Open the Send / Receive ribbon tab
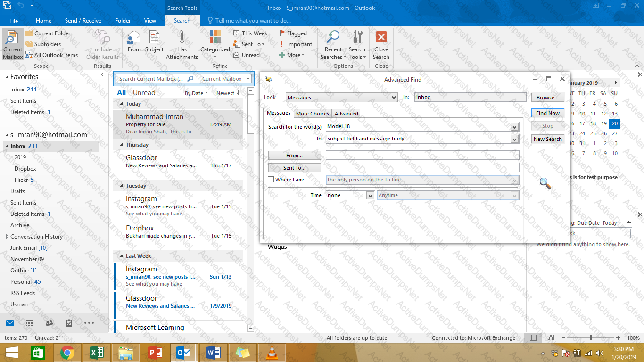 pos(83,21)
